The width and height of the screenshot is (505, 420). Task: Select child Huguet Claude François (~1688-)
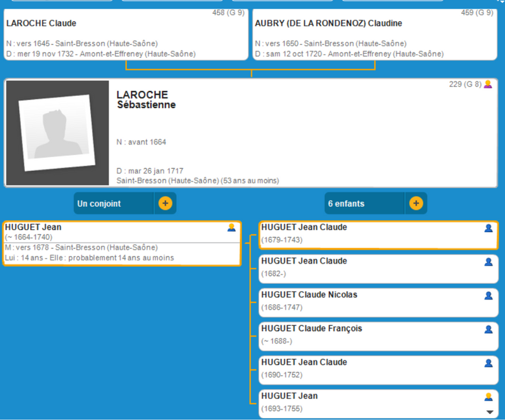[x=312, y=329]
